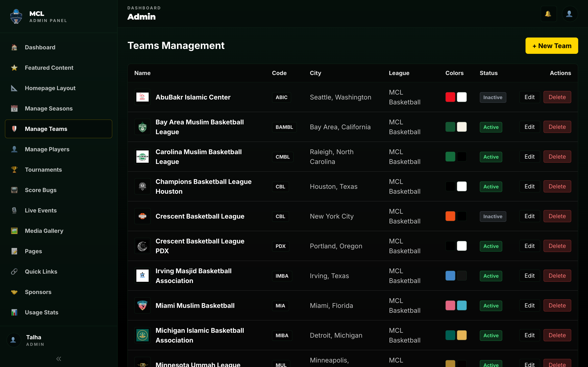This screenshot has width=588, height=367.
Task: Toggle Inactive status for AbuBakr Islamic Center
Action: pyautogui.click(x=493, y=97)
